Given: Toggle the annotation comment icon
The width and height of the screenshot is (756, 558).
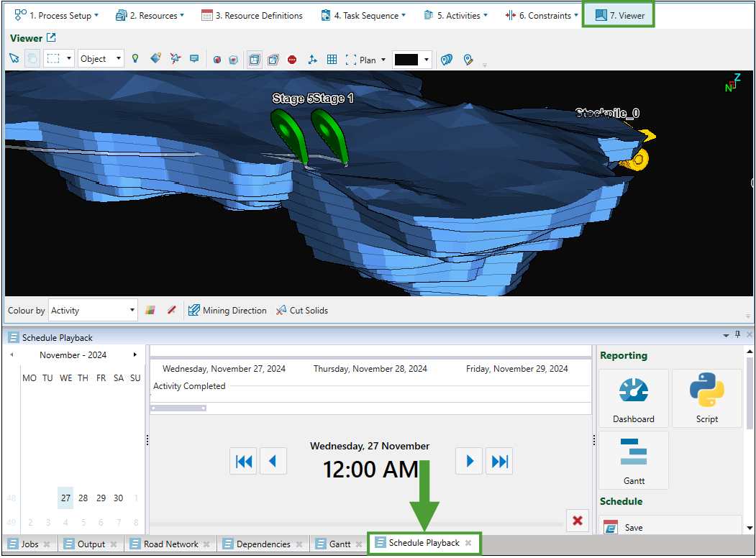Looking at the screenshot, I should (194, 59).
